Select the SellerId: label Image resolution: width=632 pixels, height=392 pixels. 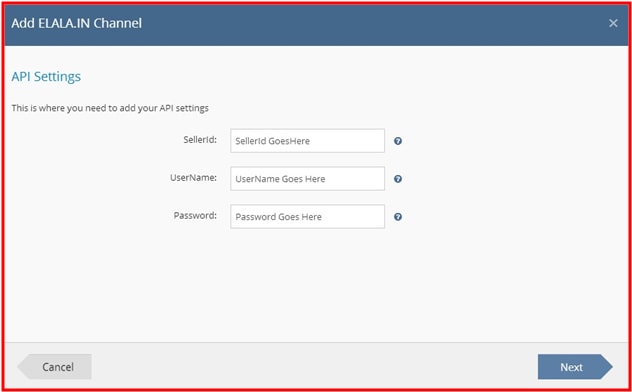tap(200, 139)
